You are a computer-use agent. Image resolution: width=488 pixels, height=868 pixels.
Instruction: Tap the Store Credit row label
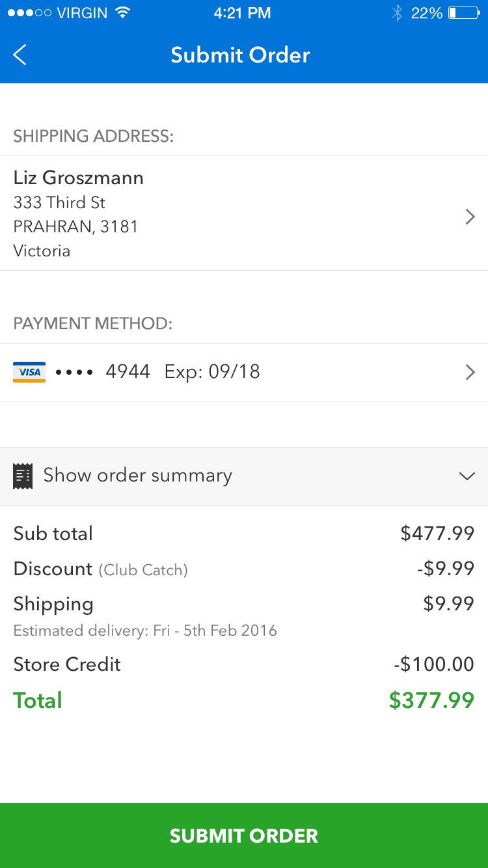tap(67, 664)
